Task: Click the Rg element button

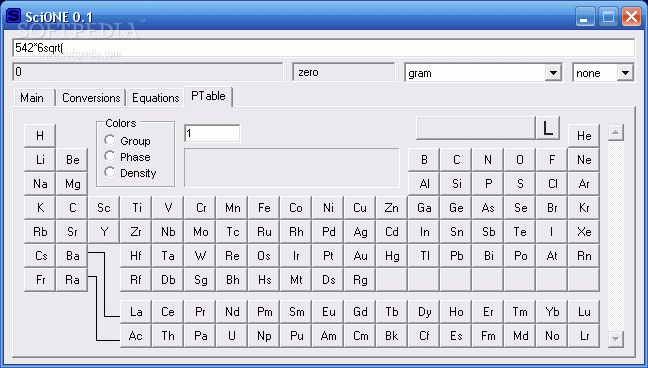Action: point(360,280)
